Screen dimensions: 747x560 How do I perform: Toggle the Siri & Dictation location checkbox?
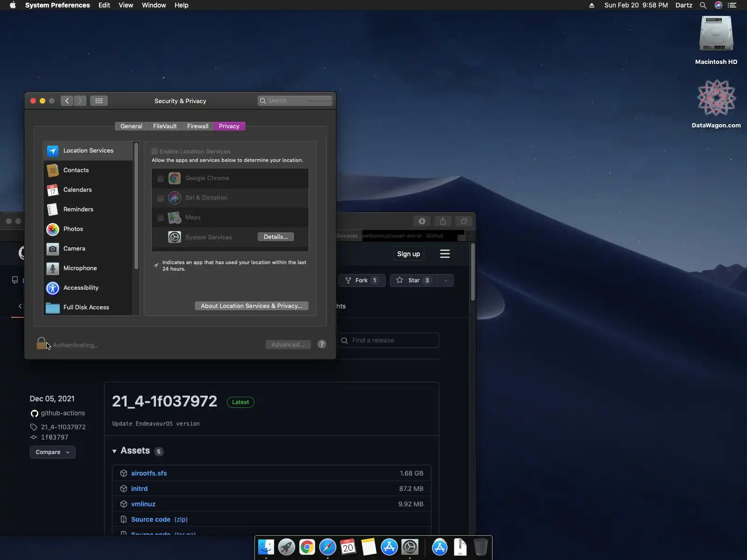coord(161,198)
